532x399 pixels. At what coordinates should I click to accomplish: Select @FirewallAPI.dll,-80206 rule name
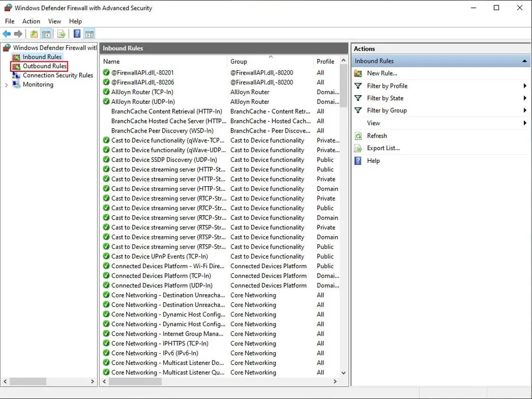[x=143, y=82]
